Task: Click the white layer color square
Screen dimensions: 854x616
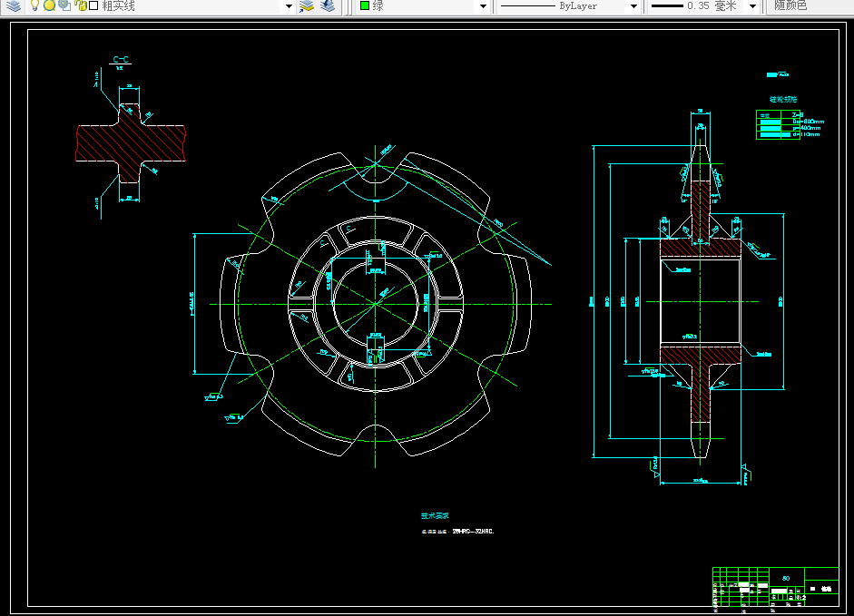Action: [93, 6]
